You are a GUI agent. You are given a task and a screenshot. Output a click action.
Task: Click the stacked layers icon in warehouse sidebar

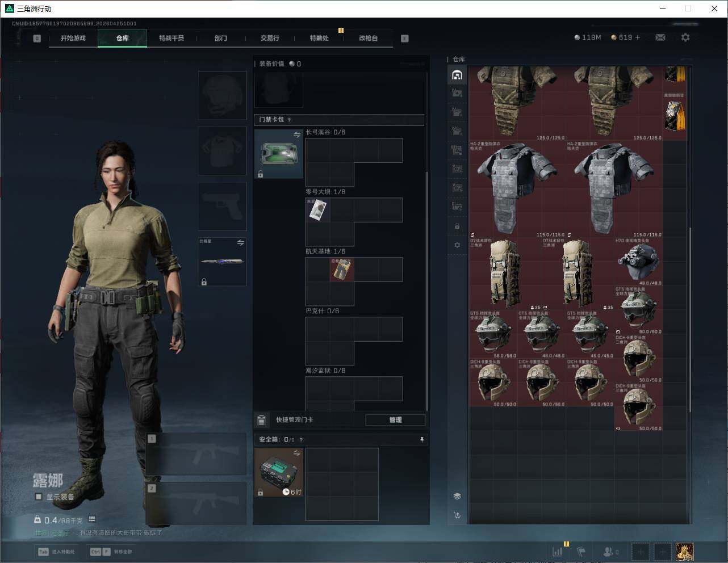point(457,496)
